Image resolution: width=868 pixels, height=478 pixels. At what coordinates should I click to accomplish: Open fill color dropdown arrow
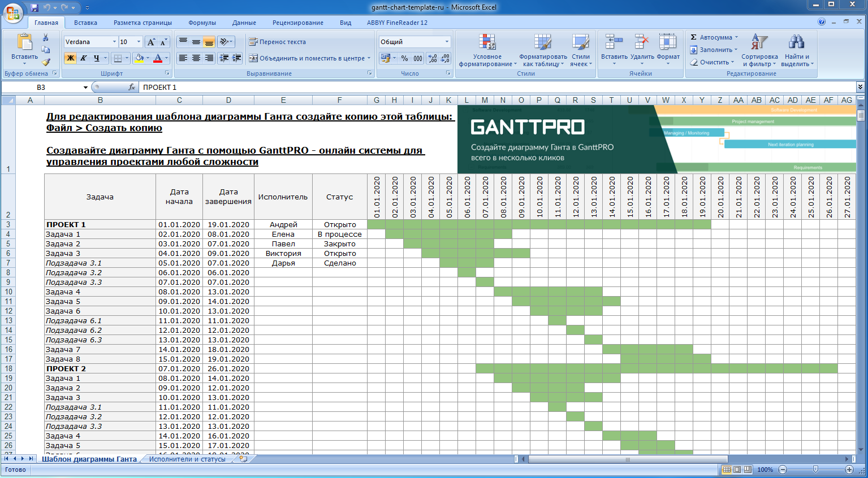[148, 58]
